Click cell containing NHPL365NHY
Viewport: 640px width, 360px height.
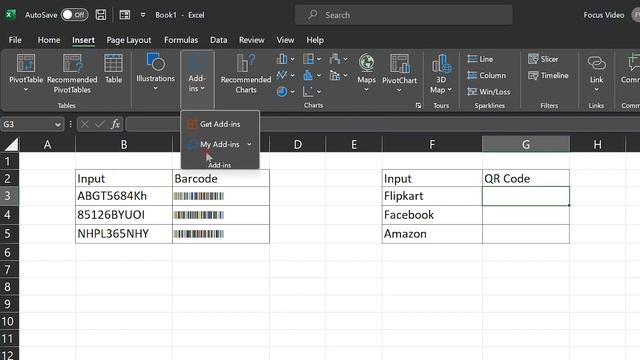coord(124,233)
